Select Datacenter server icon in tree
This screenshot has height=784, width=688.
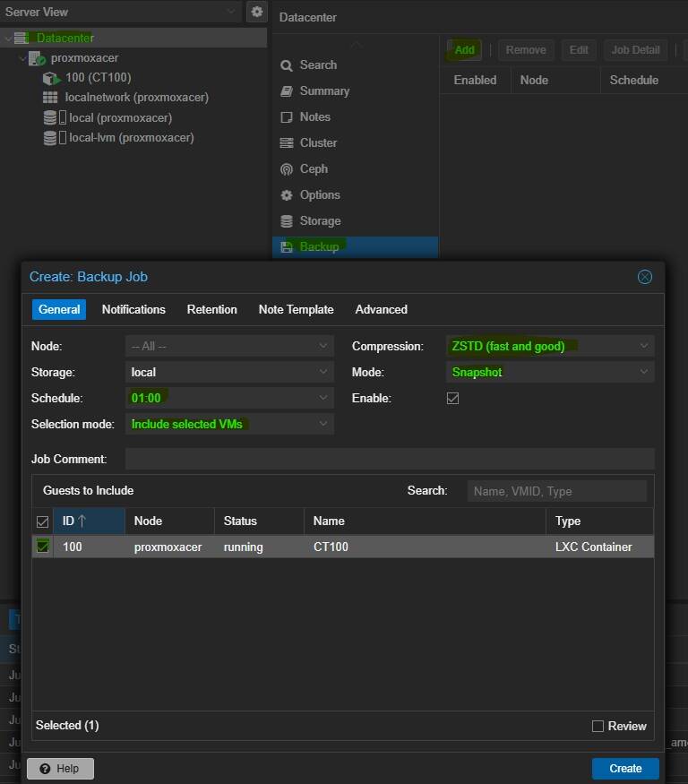(21, 38)
